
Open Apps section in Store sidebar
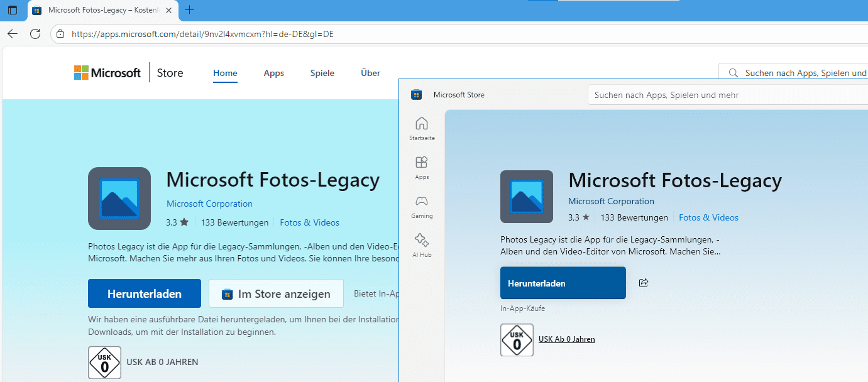pos(422,167)
